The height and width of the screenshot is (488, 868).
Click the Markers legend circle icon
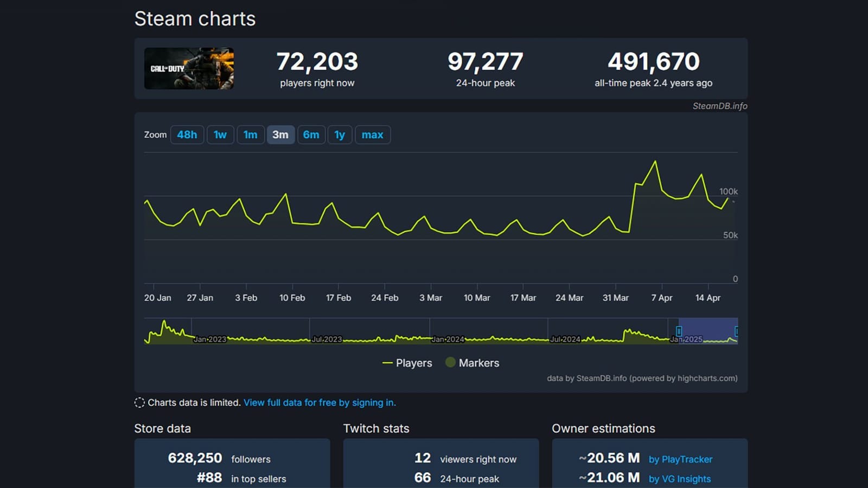point(450,362)
